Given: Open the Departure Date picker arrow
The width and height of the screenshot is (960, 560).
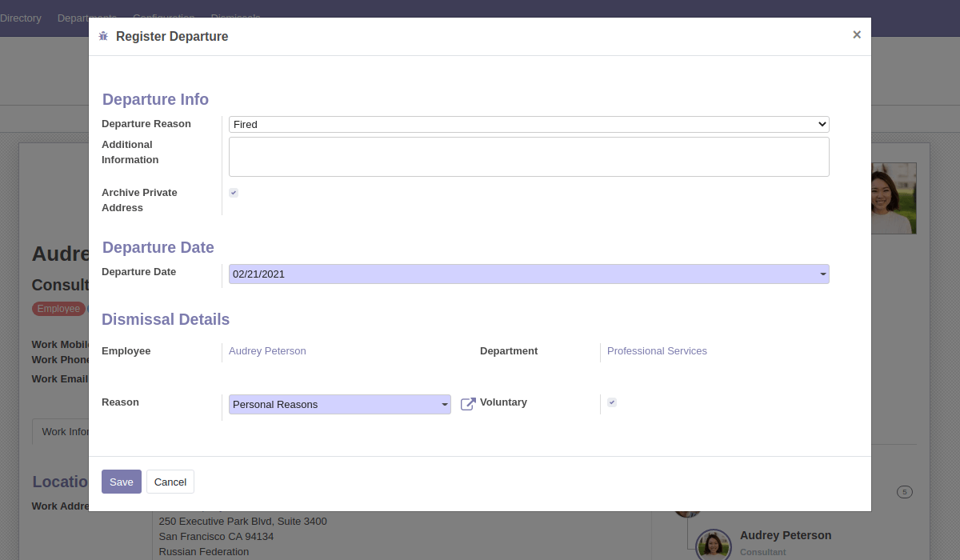Looking at the screenshot, I should [x=822, y=274].
